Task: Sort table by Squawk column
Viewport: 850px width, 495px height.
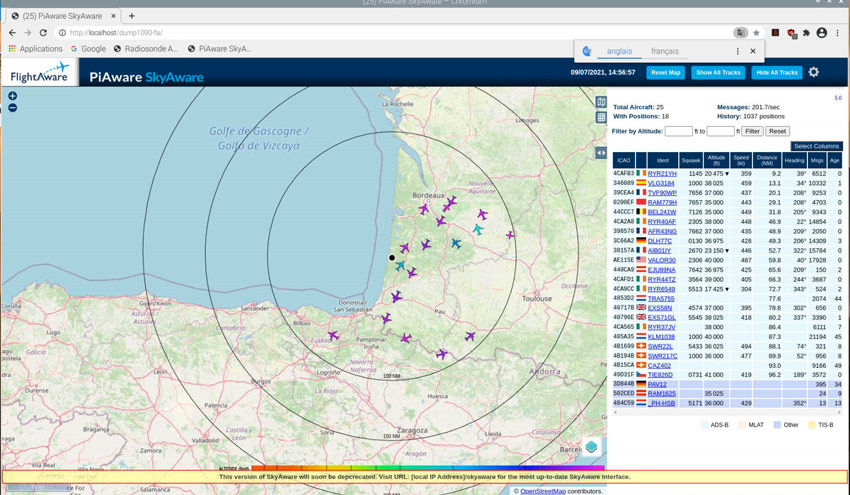Action: (691, 160)
